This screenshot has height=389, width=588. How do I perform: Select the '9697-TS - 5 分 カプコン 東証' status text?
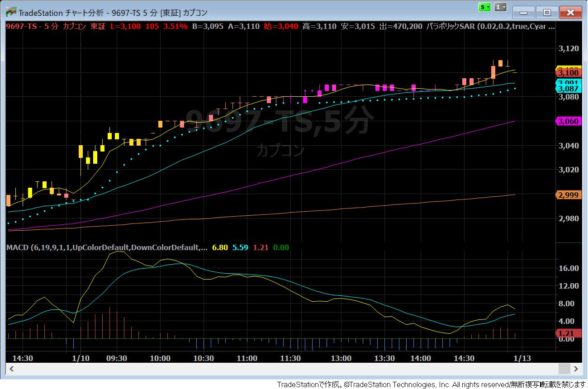56,26
